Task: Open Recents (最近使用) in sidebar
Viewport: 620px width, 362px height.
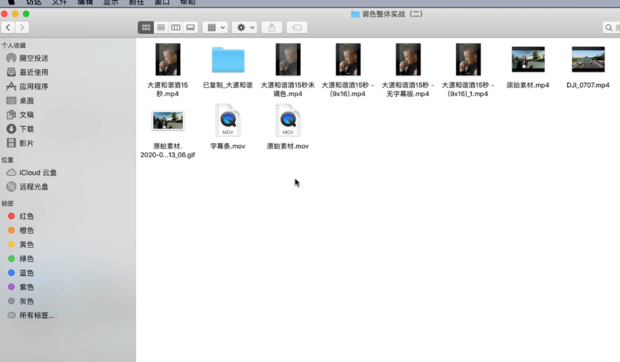Action: click(x=28, y=72)
